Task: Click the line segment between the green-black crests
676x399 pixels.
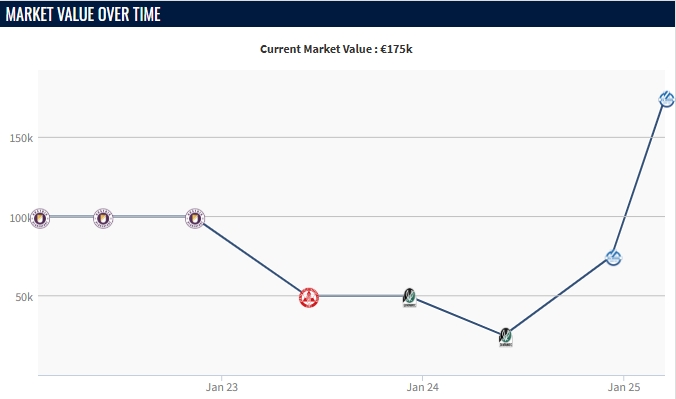Action: pos(458,317)
